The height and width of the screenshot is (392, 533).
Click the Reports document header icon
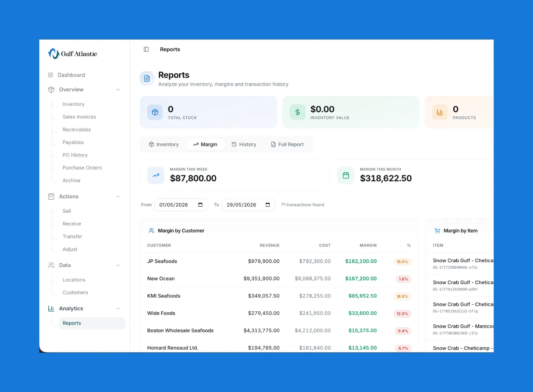(147, 78)
